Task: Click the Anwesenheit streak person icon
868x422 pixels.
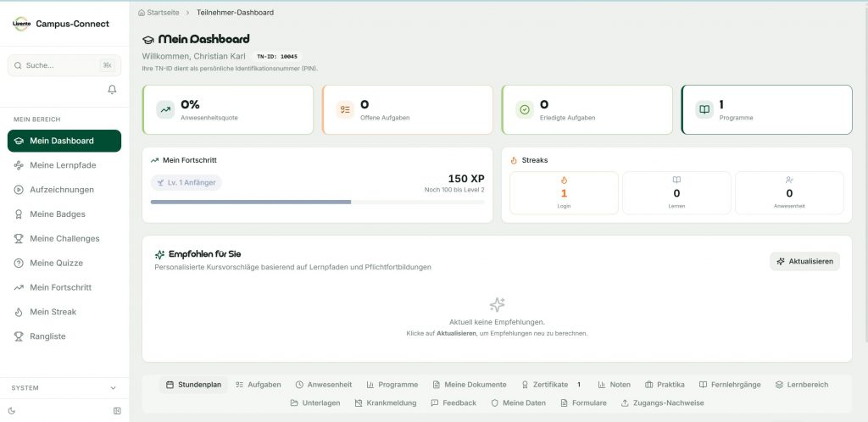Action: click(789, 180)
